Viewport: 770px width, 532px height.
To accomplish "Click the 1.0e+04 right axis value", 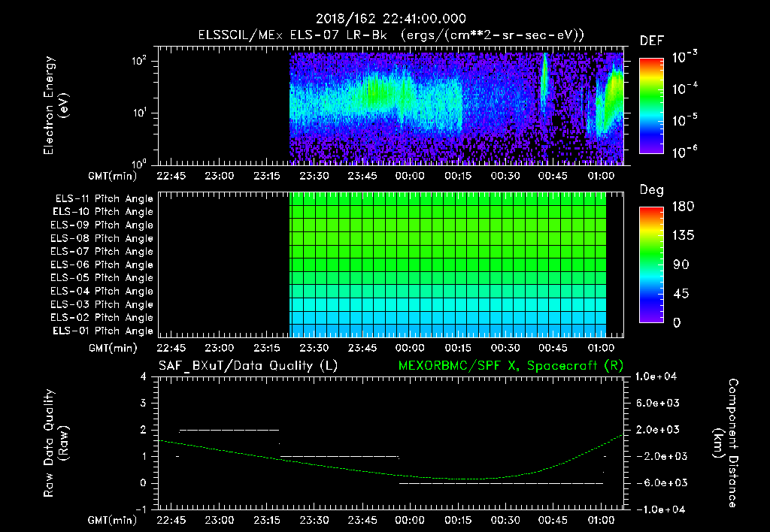I will click(656, 377).
